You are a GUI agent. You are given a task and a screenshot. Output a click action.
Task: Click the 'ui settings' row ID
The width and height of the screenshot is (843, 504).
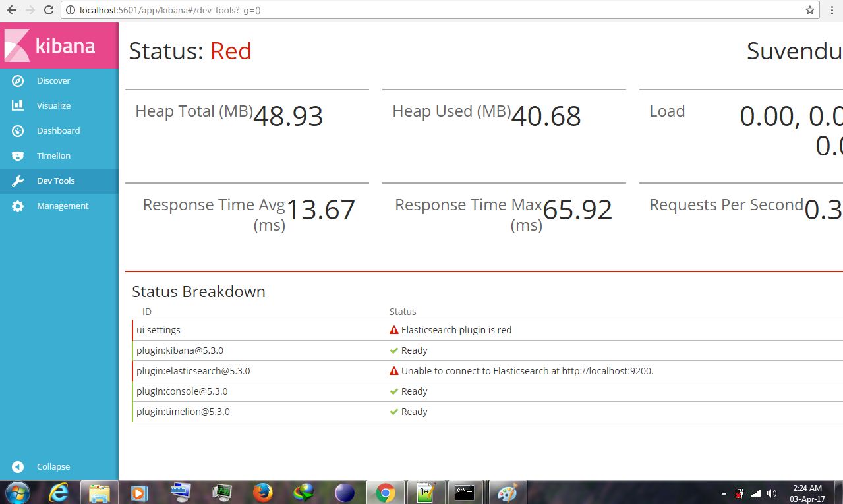pos(158,330)
